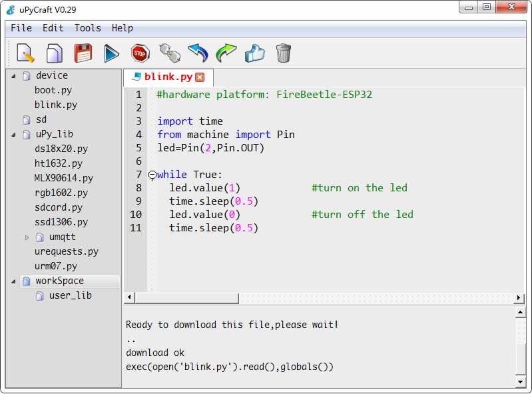Open the Tools menu
This screenshot has height=394, width=532.
(88, 28)
